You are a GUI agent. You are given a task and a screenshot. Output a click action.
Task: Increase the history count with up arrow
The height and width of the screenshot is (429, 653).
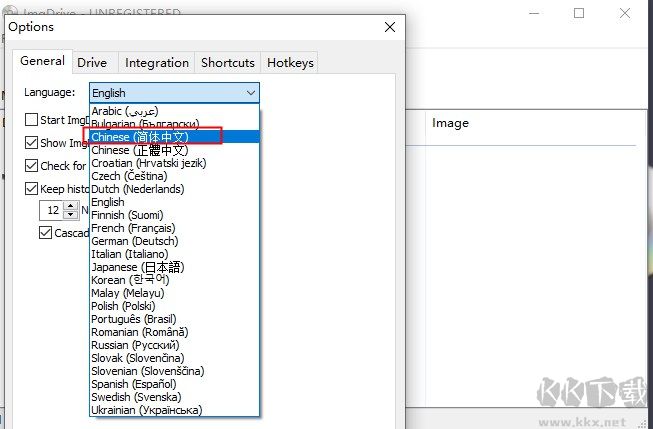click(71, 206)
